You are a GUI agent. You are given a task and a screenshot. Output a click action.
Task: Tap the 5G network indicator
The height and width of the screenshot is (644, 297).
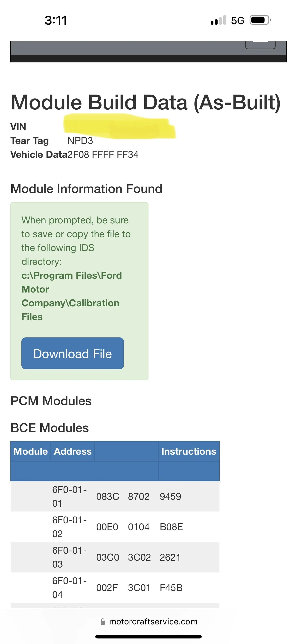238,20
